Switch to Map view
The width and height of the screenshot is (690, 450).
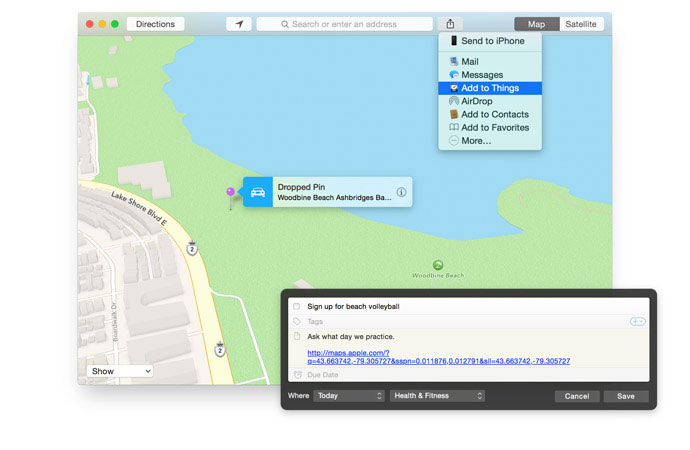[x=536, y=24]
